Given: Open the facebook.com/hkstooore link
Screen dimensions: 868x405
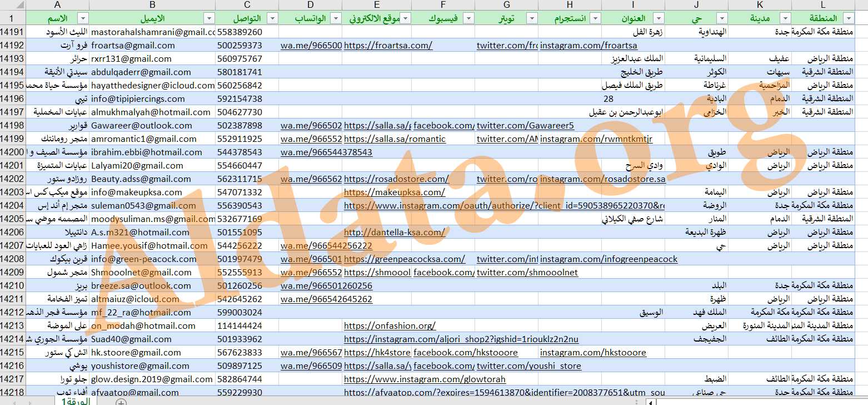Looking at the screenshot, I should [466, 352].
